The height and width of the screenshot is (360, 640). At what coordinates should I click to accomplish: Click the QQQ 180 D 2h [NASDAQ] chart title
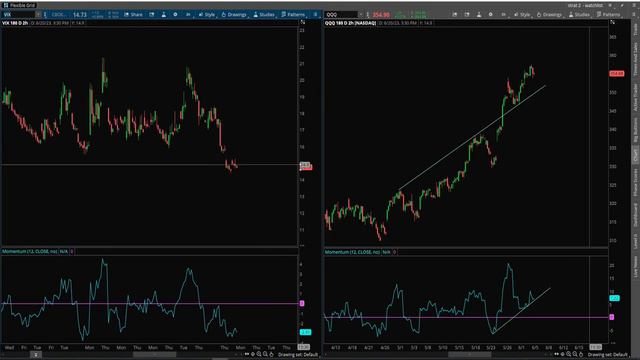tap(350, 23)
